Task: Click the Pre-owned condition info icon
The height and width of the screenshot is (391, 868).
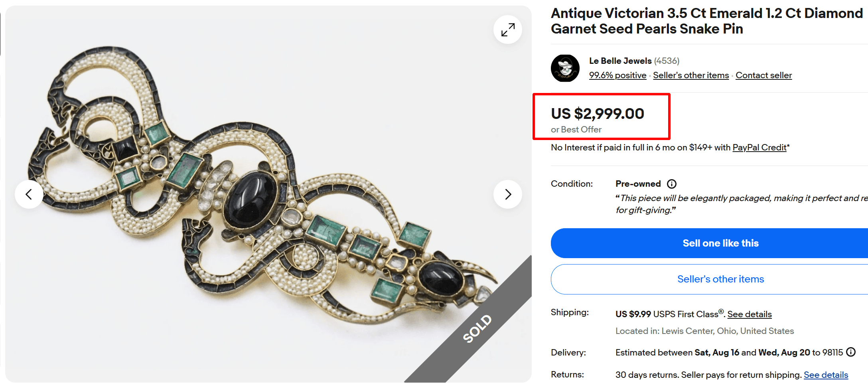Action: [x=672, y=184]
